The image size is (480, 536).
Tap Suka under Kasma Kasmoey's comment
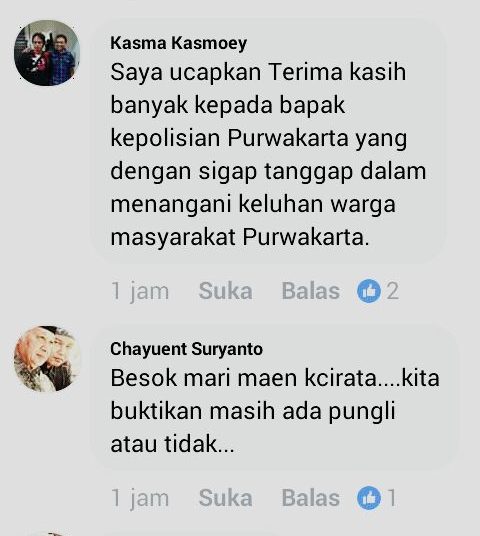coord(226,291)
